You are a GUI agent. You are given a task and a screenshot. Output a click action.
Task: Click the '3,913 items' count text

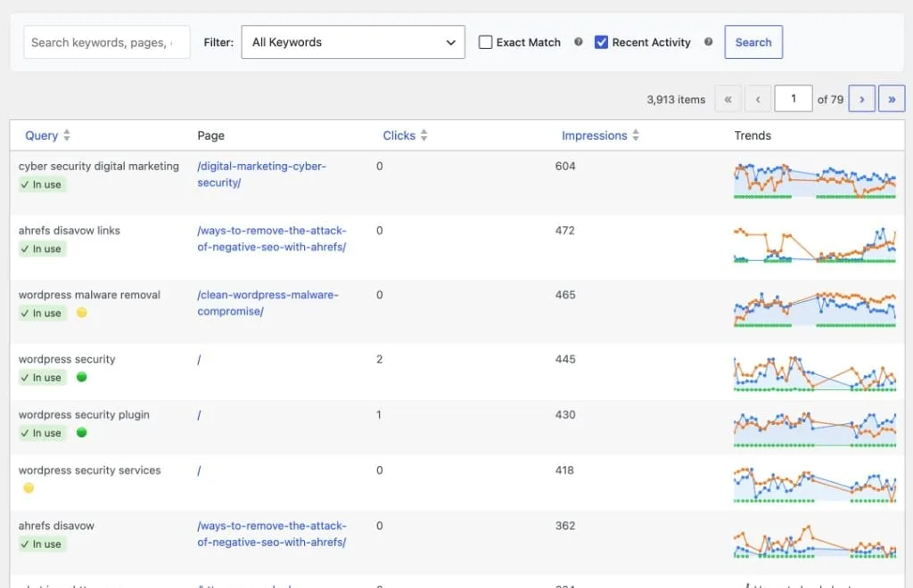tap(676, 100)
